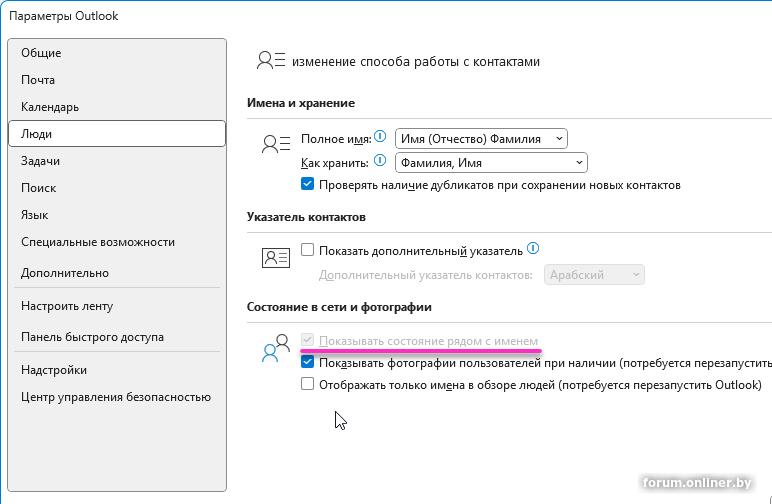Click the Имена и хранение section icon

pos(275,144)
